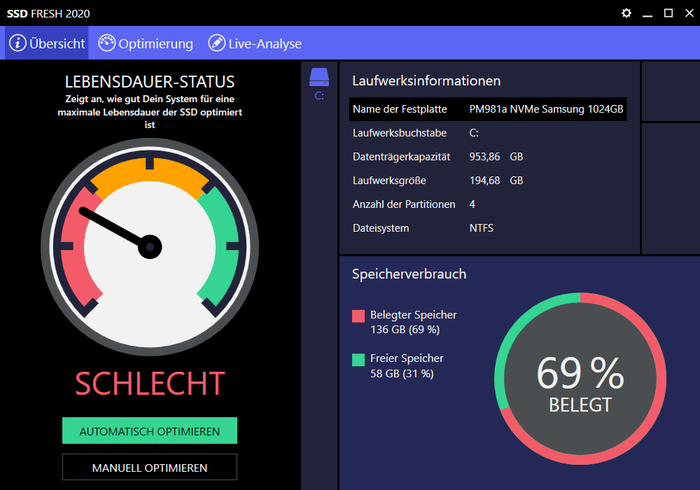This screenshot has width=700, height=490.
Task: Click the Belegter Speicher 136 GB text
Action: coord(413,322)
